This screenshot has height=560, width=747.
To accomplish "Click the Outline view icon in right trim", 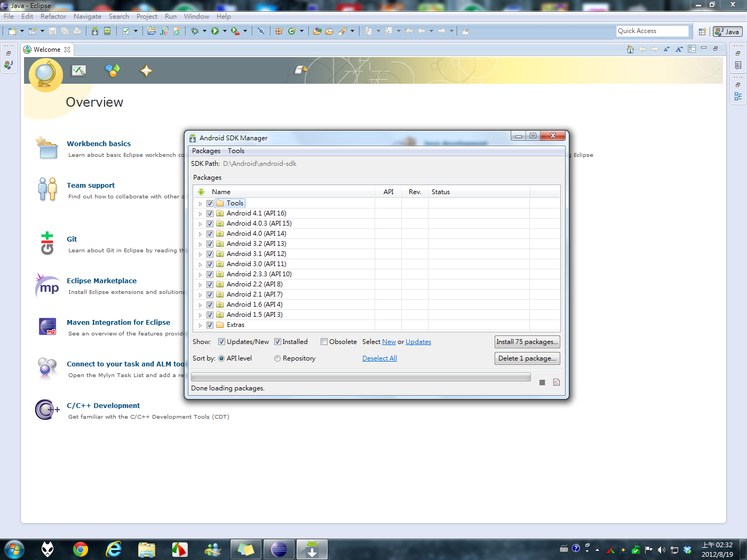I will click(738, 97).
